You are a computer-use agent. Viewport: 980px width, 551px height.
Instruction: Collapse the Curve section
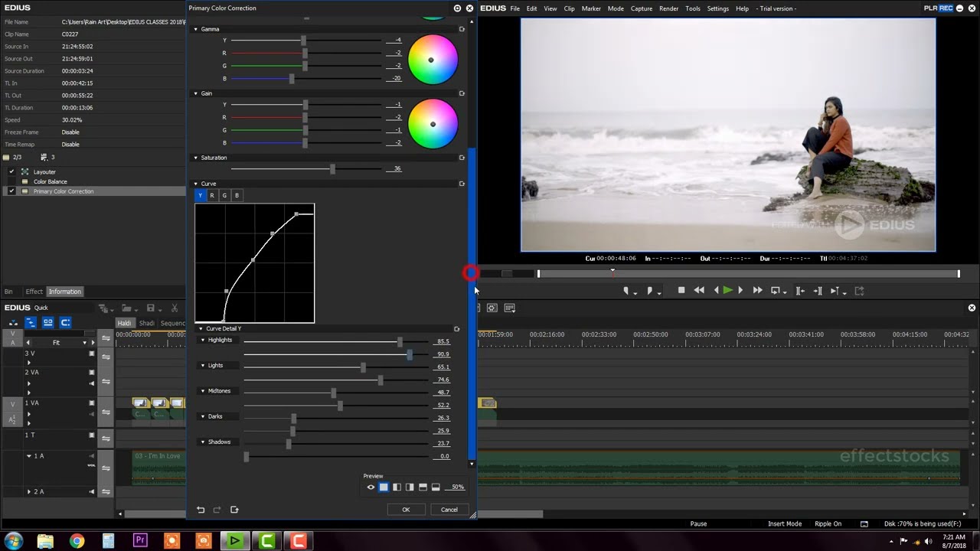(x=196, y=184)
